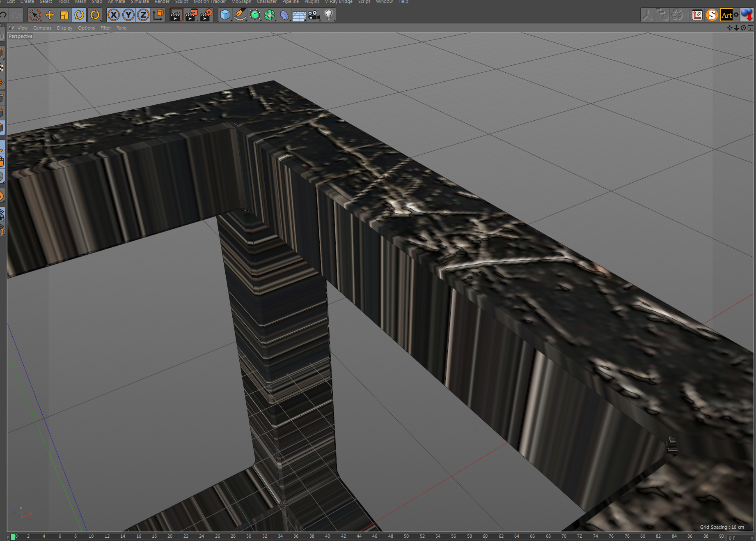
Task: Select the spline Pen tool icon
Action: coord(240,15)
